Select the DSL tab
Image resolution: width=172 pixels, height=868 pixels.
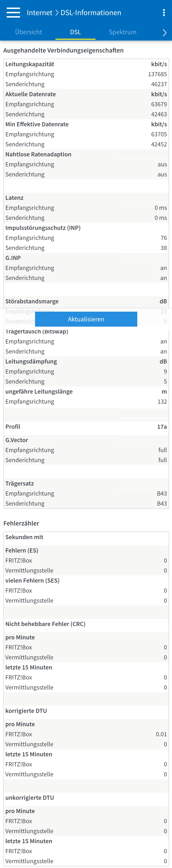[x=75, y=32]
